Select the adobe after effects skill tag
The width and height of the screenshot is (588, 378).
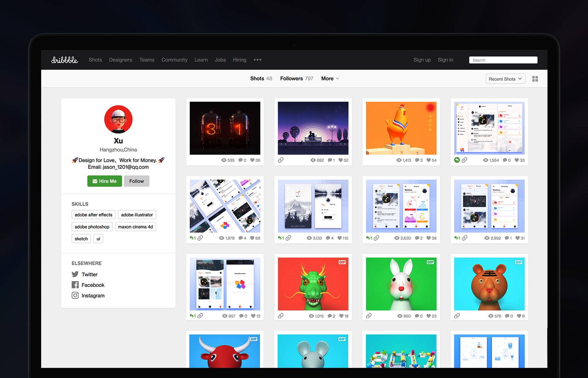click(x=93, y=215)
